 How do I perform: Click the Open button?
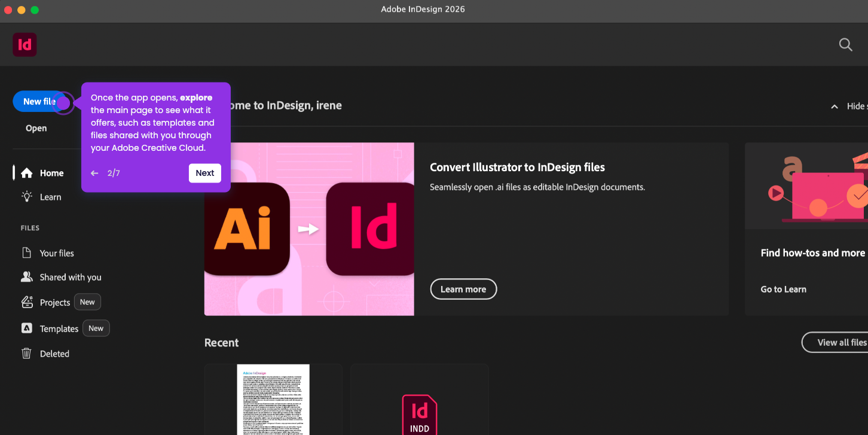point(36,128)
